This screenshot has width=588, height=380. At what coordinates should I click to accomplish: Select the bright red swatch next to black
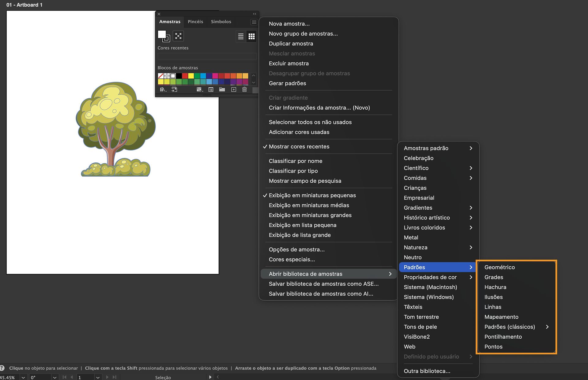point(185,76)
